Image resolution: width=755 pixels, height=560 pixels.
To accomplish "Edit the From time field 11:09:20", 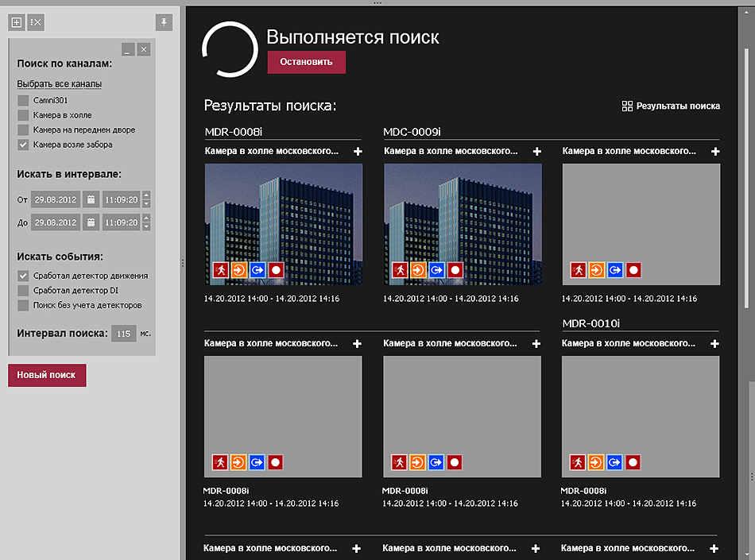I will pyautogui.click(x=122, y=199).
